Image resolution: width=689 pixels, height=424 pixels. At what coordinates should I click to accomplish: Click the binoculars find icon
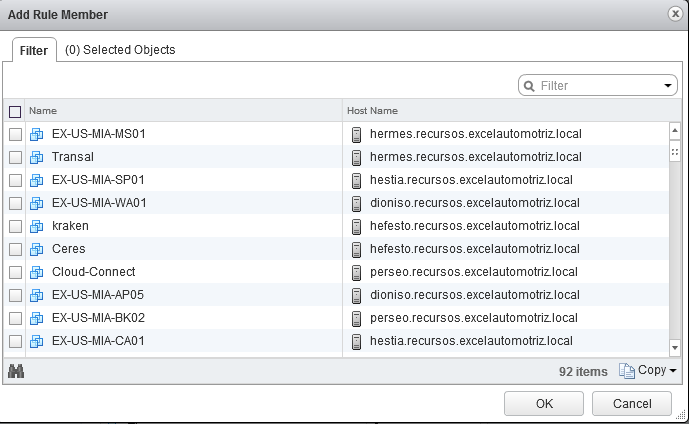[16, 371]
